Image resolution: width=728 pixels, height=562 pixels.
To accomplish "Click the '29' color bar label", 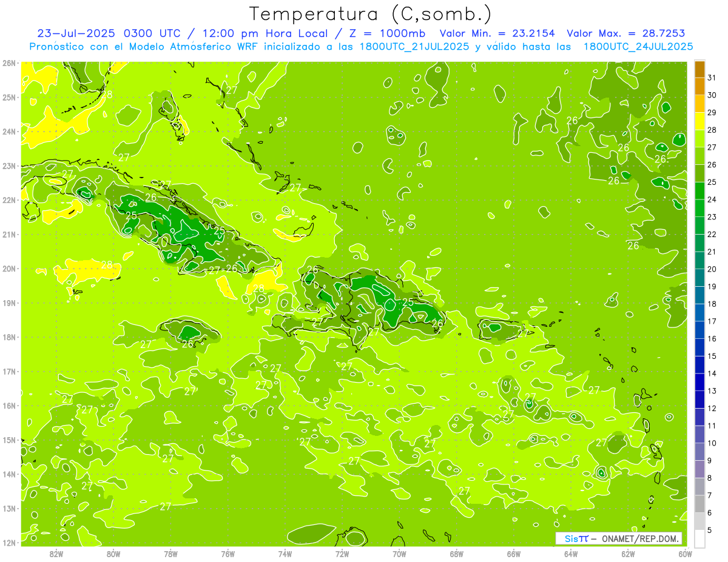I will (712, 112).
